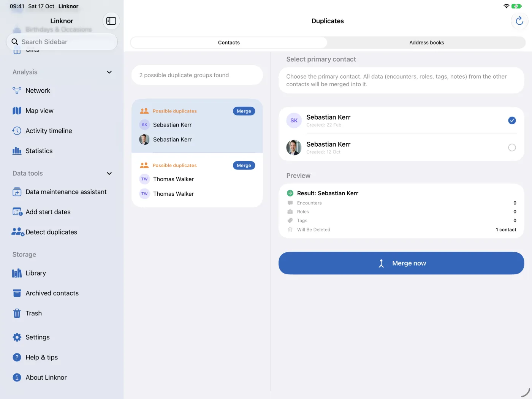
Task: Open the Activity timeline label
Action: pyautogui.click(x=49, y=131)
